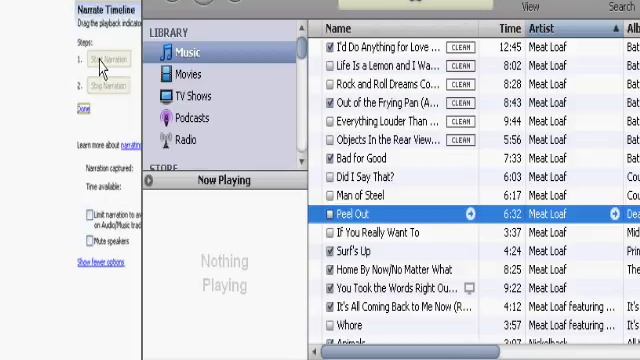
Task: Click the sidebar scroll down arrow
Action: coord(302,162)
